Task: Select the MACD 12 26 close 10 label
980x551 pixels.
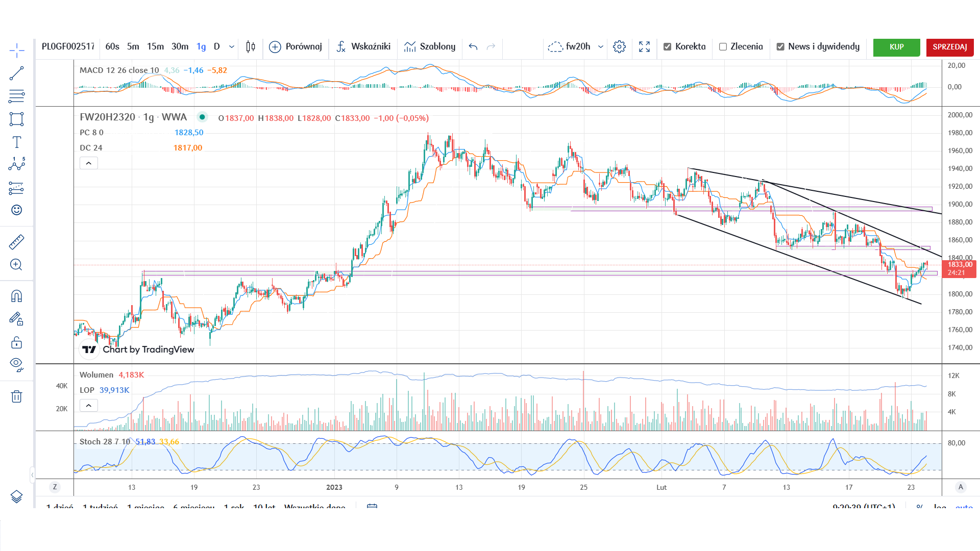Action: (119, 70)
